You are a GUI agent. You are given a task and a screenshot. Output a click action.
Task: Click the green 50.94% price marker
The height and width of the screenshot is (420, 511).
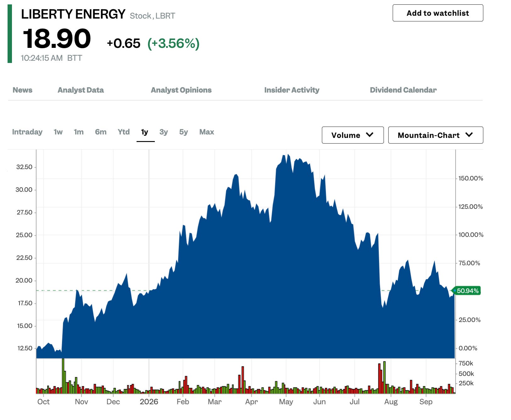[467, 291]
